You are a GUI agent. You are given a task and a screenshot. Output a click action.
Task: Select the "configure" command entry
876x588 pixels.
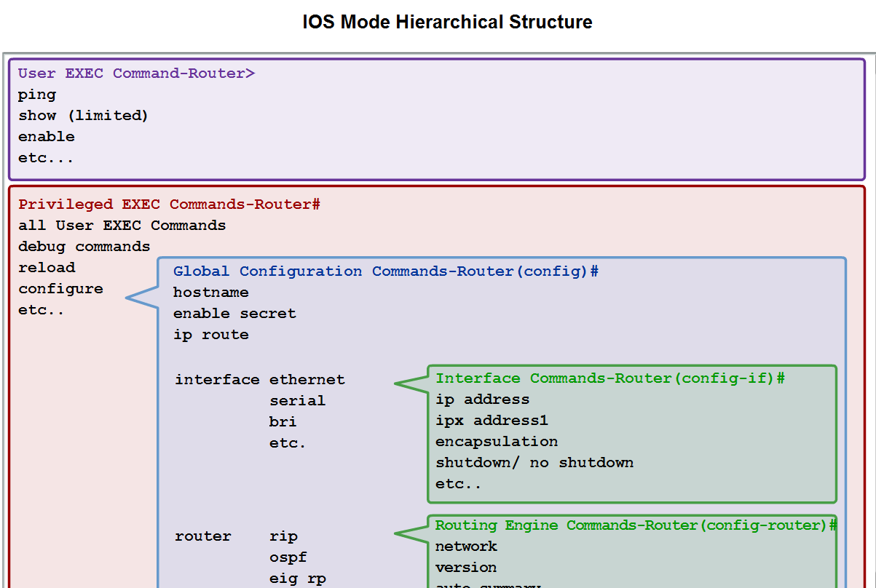click(60, 288)
